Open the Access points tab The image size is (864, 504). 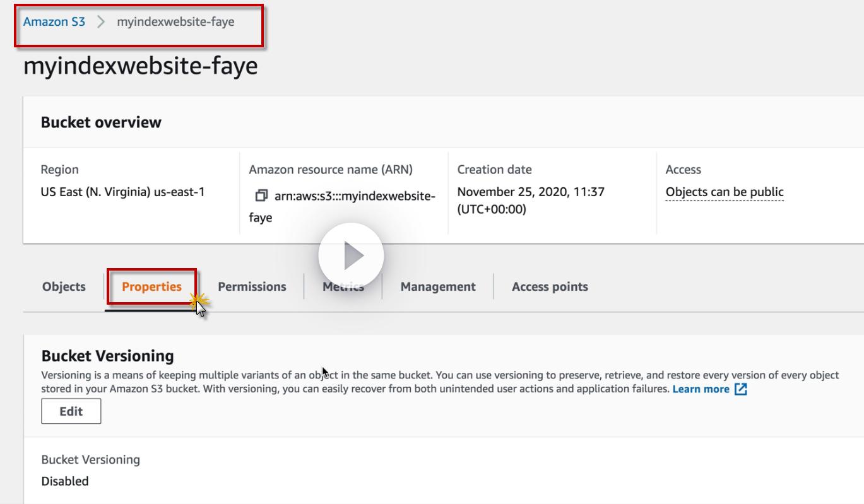[550, 287]
